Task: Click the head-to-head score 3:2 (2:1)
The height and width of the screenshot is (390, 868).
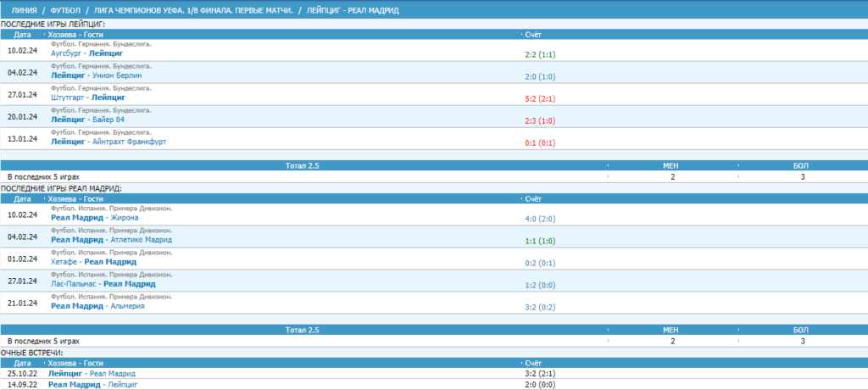Action: click(x=540, y=374)
